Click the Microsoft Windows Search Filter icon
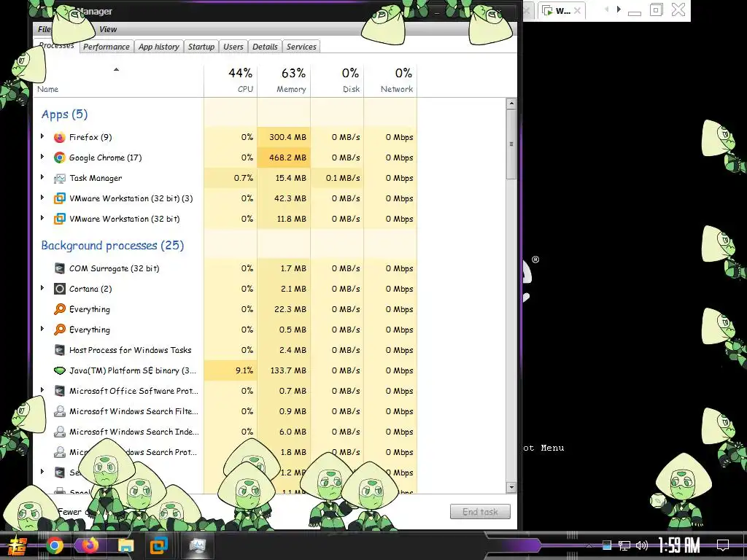Screen dimensions: 747x560 coord(60,411)
